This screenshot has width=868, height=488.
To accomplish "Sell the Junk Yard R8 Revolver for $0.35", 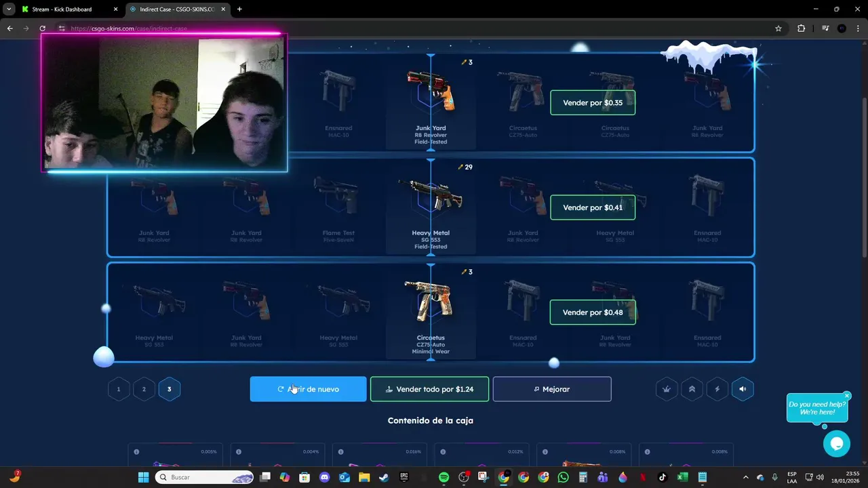I will (x=593, y=102).
